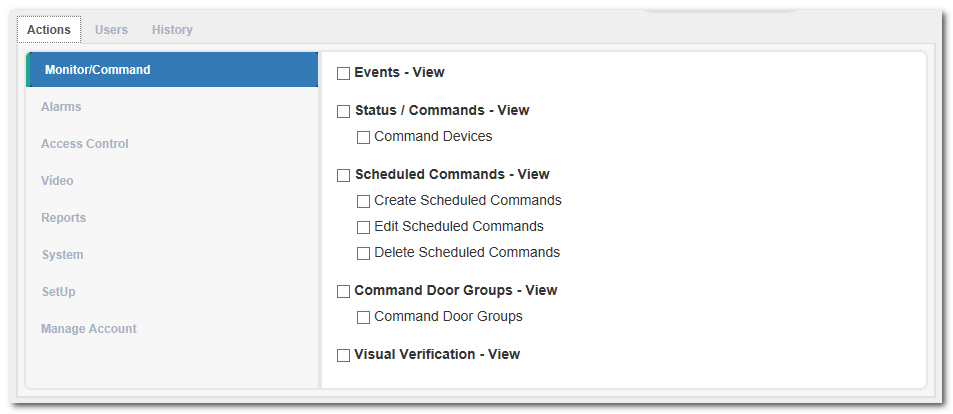Select the Actions tab

click(x=49, y=30)
